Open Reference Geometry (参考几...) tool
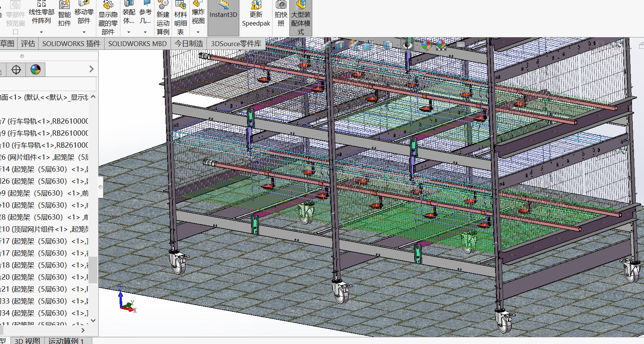This screenshot has width=644, height=344. tap(145, 13)
